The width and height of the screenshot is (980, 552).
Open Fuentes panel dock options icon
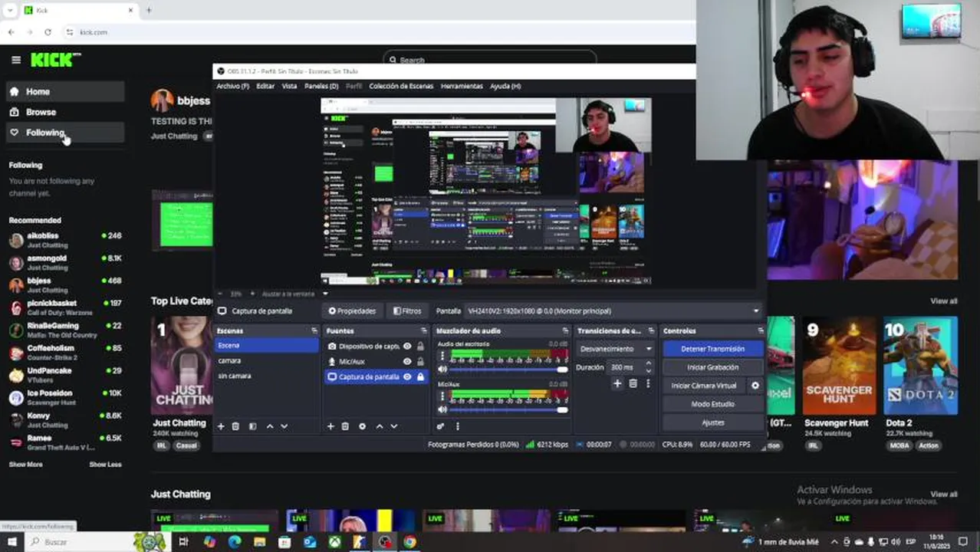424,331
